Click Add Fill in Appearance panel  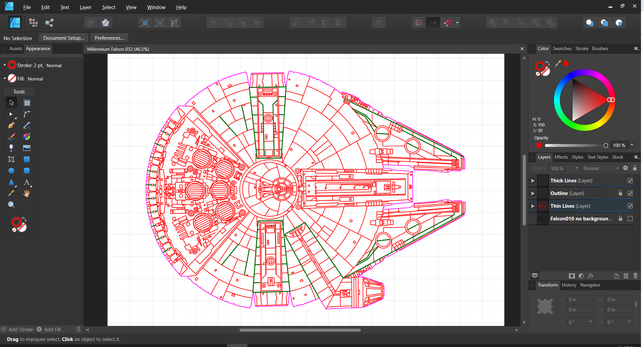(49, 329)
